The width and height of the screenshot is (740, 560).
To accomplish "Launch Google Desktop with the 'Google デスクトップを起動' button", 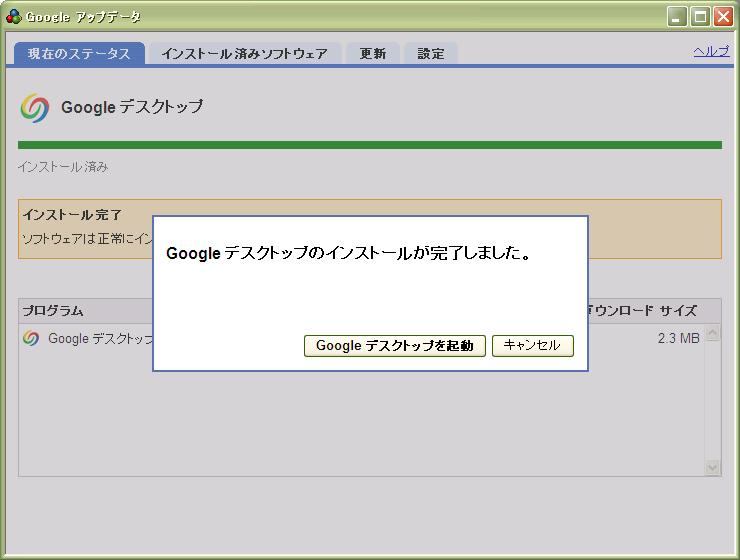I will pos(395,346).
